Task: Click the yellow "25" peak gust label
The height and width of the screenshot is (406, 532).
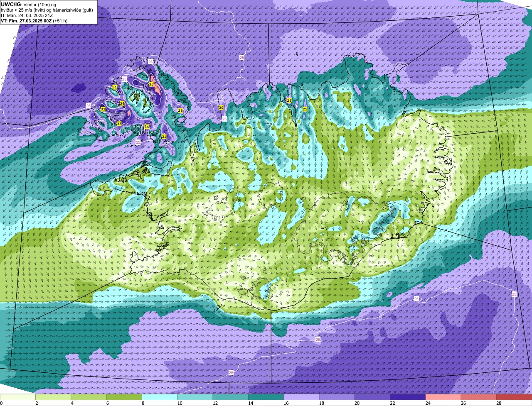Action: pyautogui.click(x=305, y=109)
